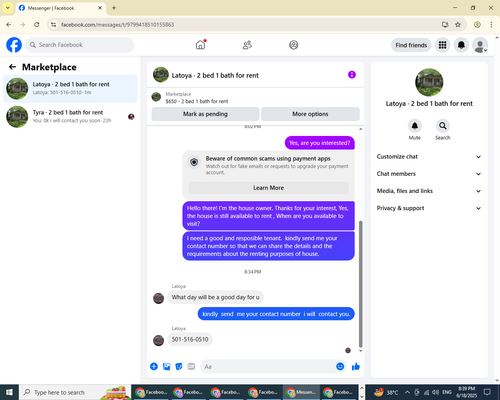Click the browser back arrow
Viewport: 500px width, 400px height.
pos(9,25)
